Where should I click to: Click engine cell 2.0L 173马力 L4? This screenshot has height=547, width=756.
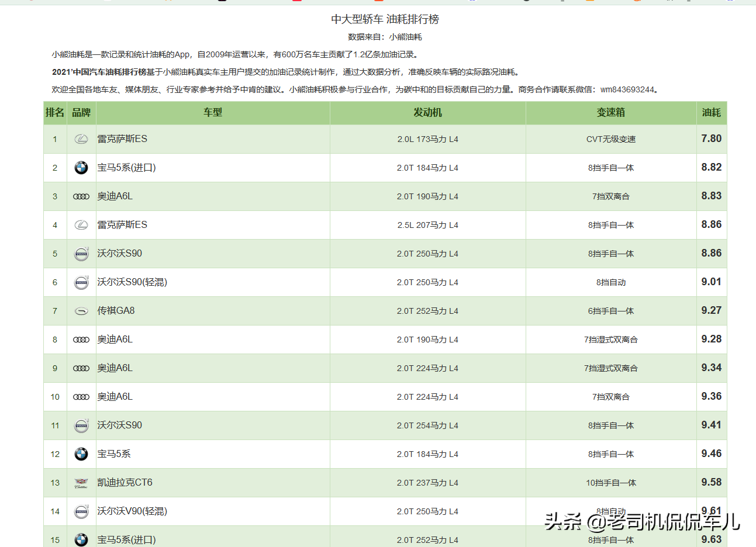[x=428, y=139]
